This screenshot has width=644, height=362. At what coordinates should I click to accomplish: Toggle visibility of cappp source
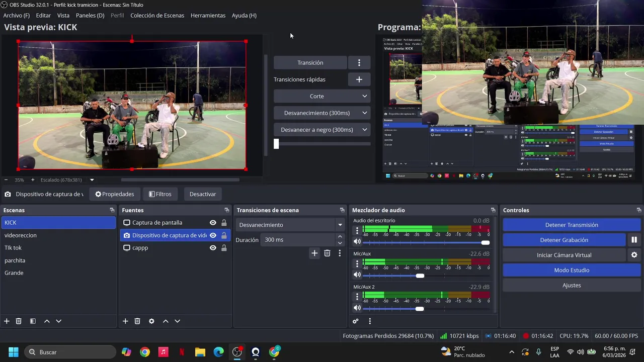pyautogui.click(x=213, y=248)
